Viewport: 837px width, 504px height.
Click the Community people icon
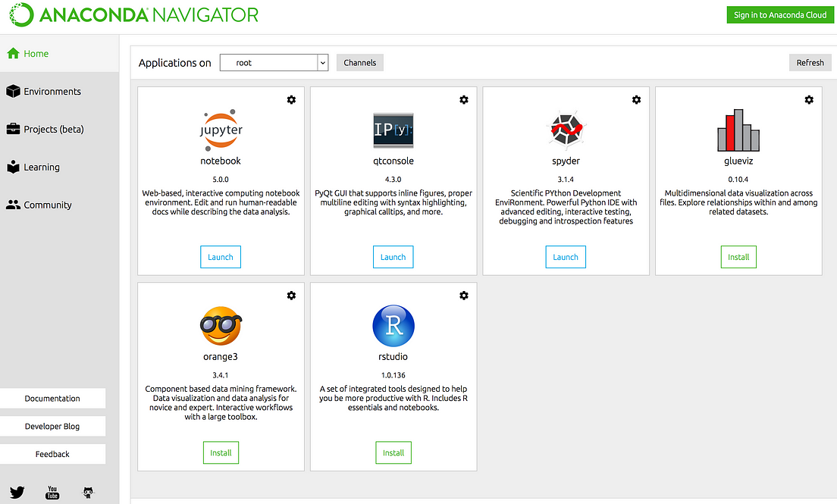coord(14,205)
